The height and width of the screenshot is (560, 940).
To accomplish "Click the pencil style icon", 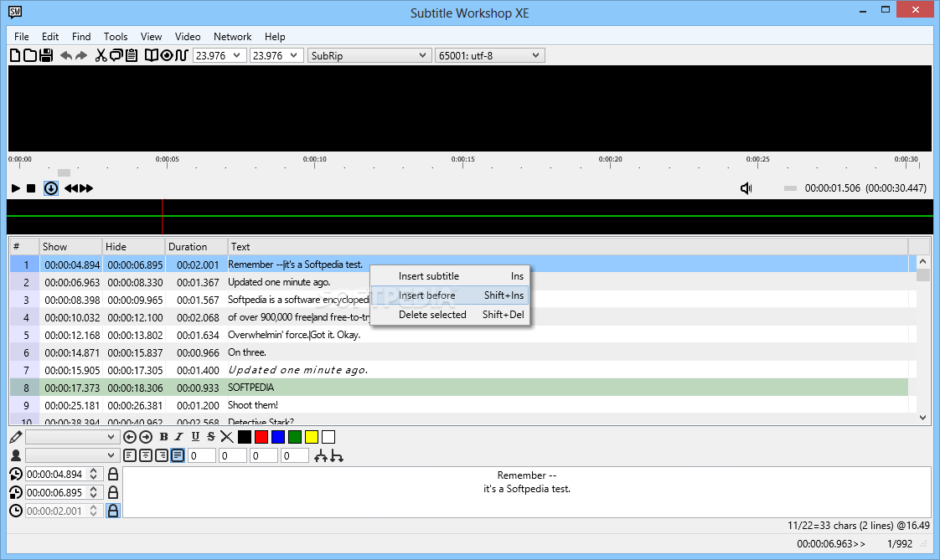I will click(x=16, y=437).
